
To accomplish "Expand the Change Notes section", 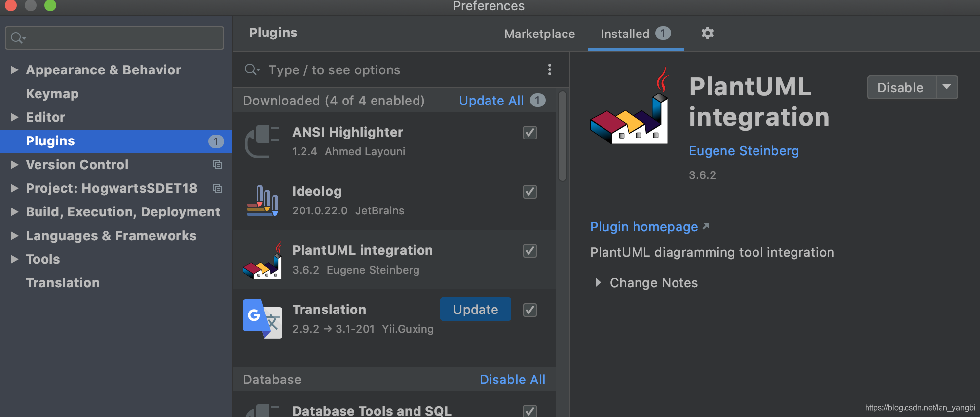I will click(x=598, y=282).
